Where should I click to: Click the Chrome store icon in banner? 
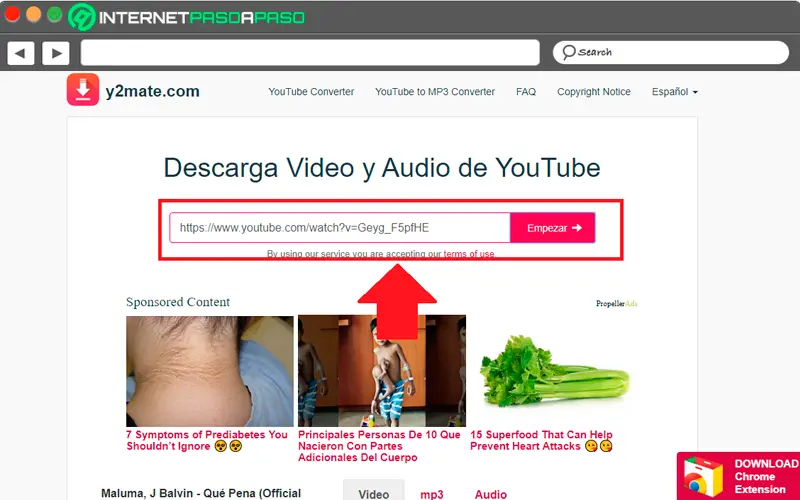click(703, 478)
